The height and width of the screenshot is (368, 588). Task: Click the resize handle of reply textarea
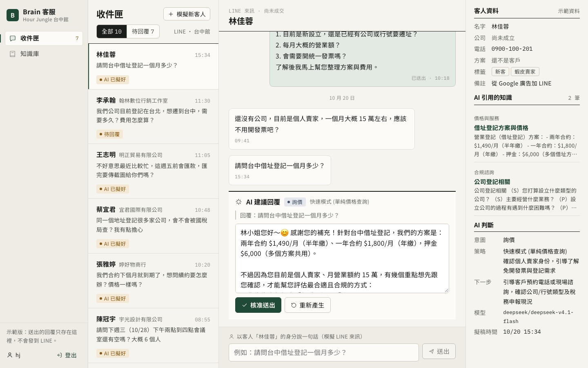point(446,290)
